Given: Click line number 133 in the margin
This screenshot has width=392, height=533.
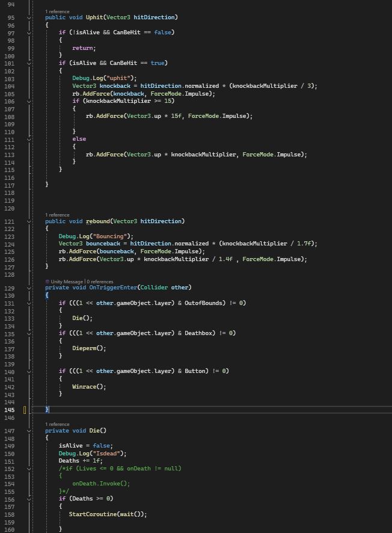Looking at the screenshot, I should tap(11, 318).
